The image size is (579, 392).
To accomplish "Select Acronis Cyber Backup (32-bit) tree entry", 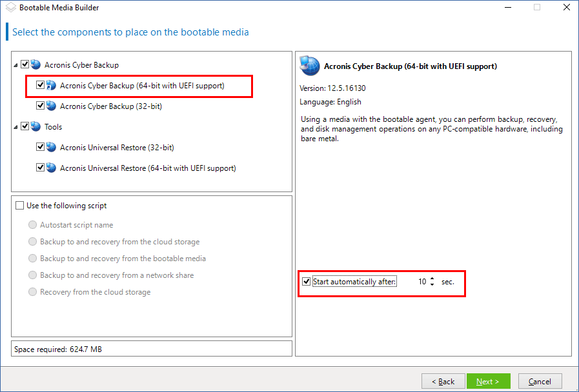I will click(110, 106).
